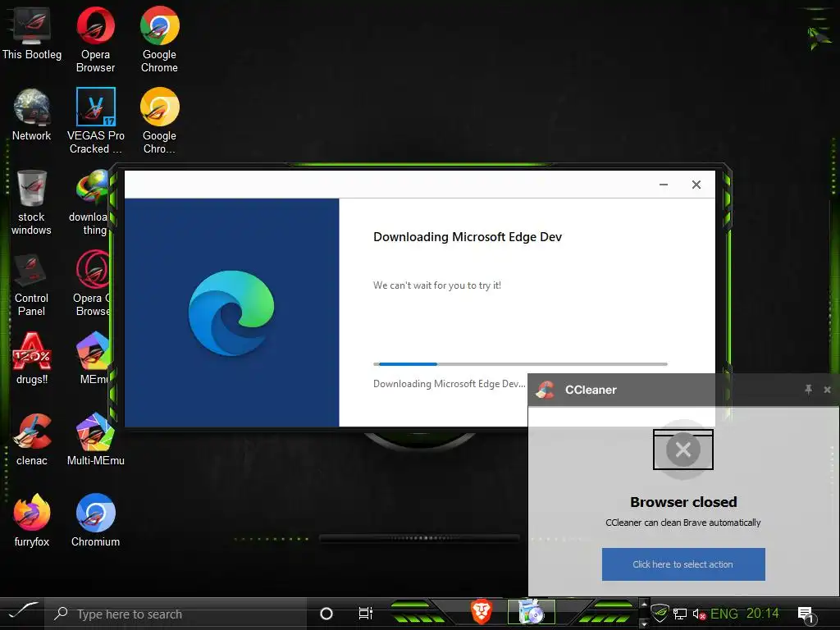The image size is (840, 630).
Task: Open the stock windows recycle bin icon
Action: 32,203
